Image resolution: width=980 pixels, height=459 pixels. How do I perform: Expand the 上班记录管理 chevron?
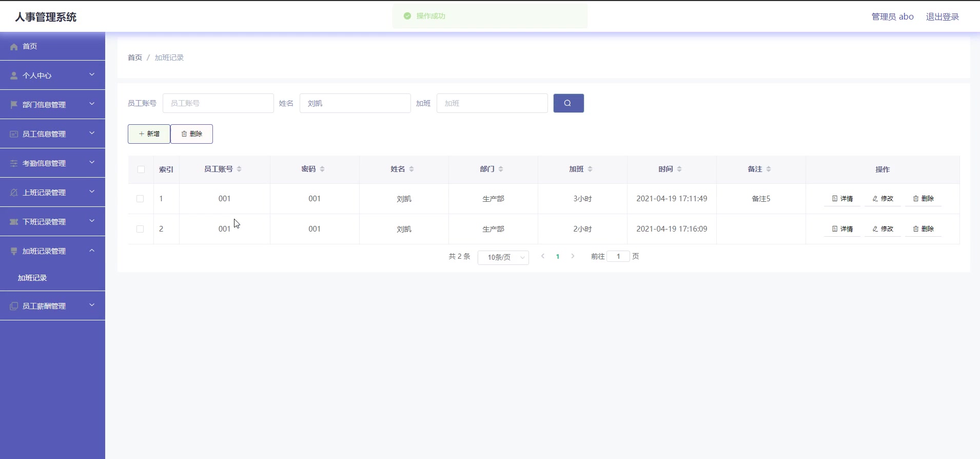[92, 192]
